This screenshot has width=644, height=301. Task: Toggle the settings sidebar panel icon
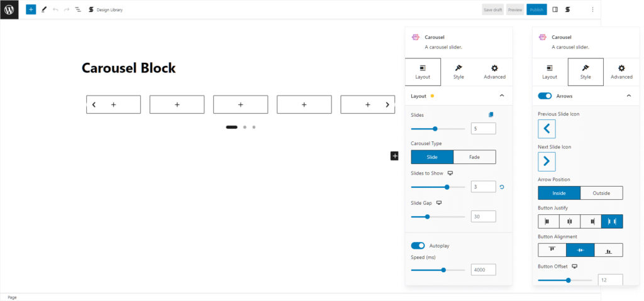click(555, 9)
